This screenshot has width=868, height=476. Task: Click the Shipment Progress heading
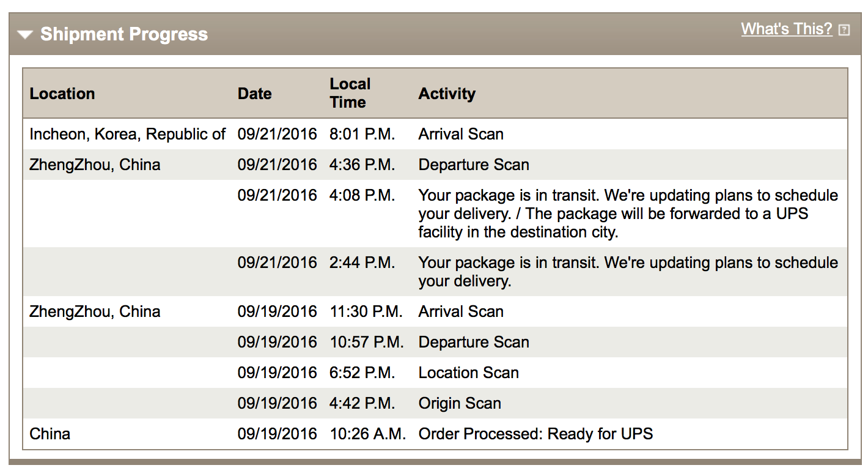click(124, 34)
